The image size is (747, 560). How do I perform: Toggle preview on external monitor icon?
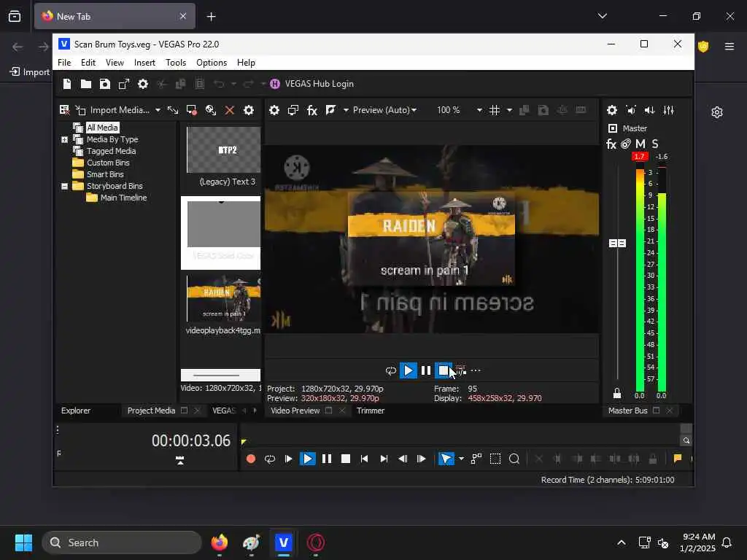click(293, 110)
